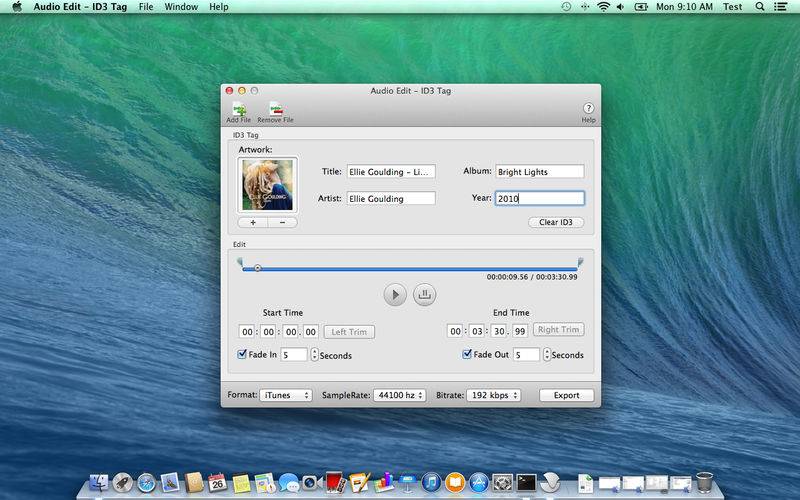Screen dimensions: 800x500
Task: Uncheck the Fade Out checkbox
Action: pos(467,354)
